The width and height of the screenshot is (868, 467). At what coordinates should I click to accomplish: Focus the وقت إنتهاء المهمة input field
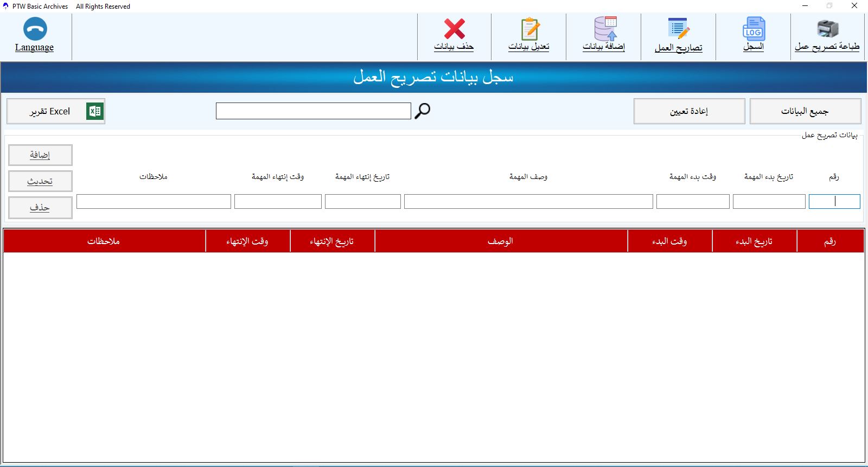[x=278, y=202]
